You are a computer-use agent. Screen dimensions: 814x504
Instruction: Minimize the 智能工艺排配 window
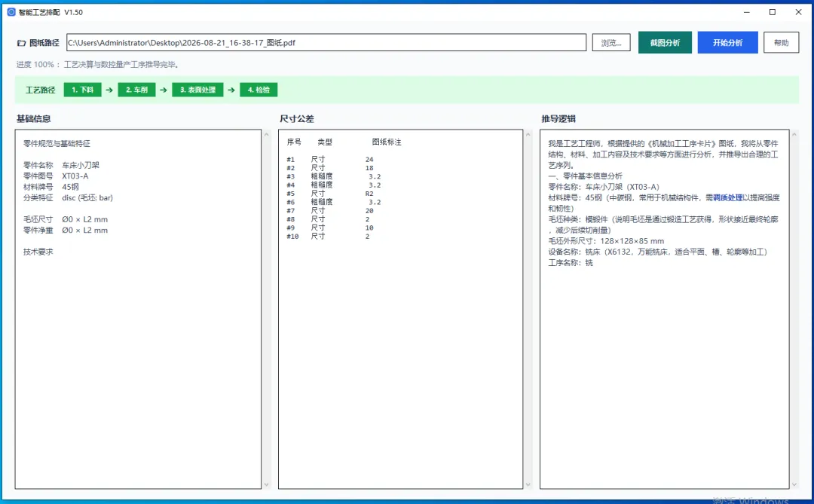746,12
